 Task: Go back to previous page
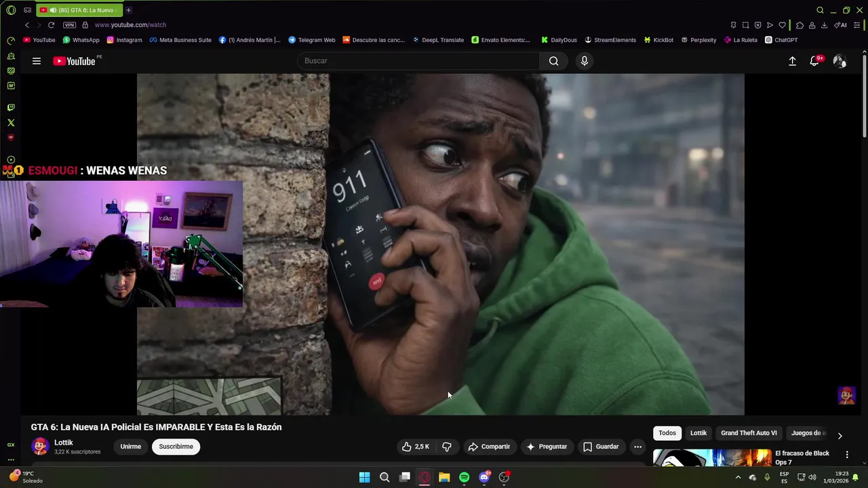[27, 25]
